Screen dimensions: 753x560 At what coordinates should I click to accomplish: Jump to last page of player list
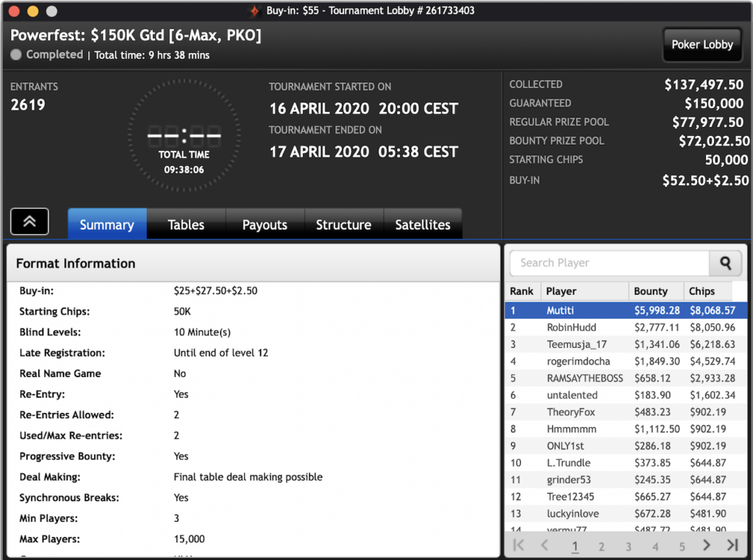(732, 545)
